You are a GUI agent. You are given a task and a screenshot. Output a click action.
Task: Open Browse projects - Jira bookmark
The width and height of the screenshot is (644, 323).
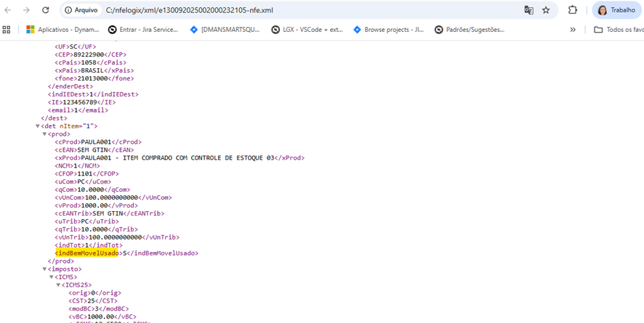pyautogui.click(x=389, y=30)
